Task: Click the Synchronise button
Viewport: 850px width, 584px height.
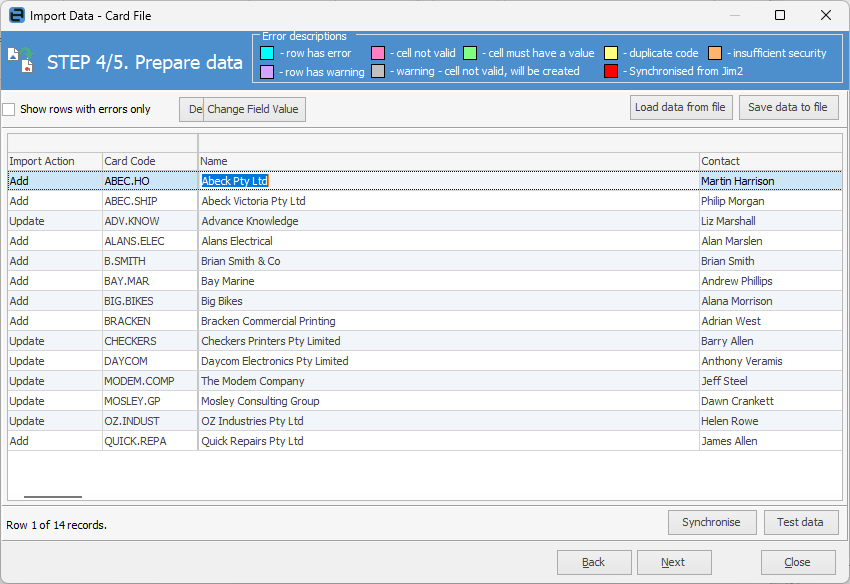Action: (712, 522)
